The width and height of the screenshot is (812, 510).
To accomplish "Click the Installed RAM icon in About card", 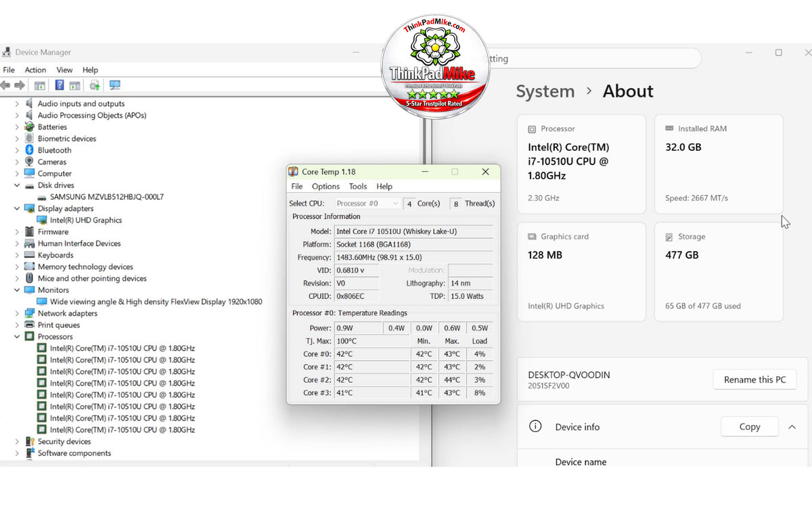I will (670, 129).
